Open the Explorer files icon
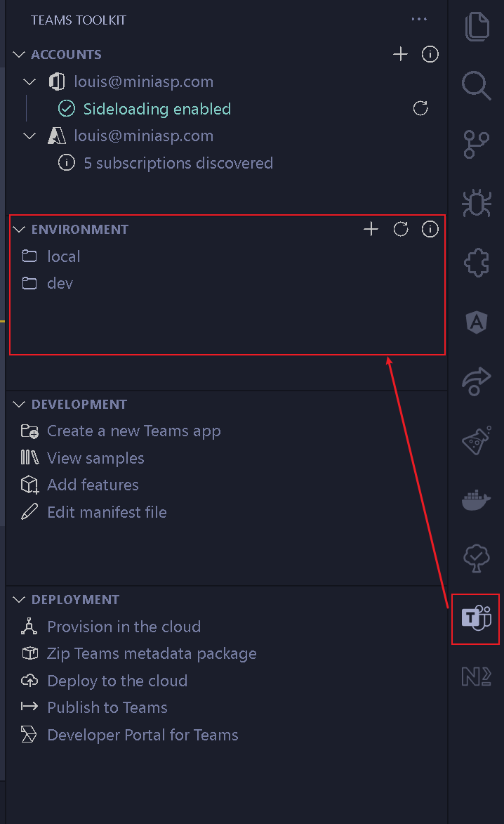 tap(477, 26)
